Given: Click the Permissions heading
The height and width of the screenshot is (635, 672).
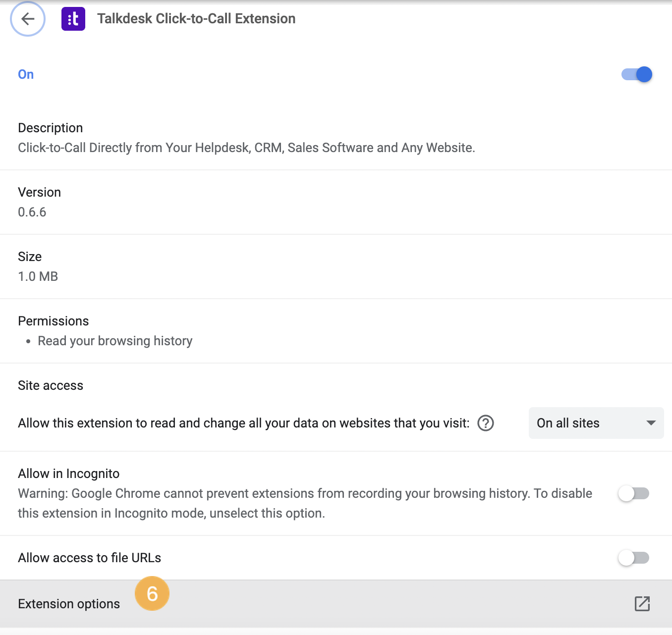Looking at the screenshot, I should point(54,321).
